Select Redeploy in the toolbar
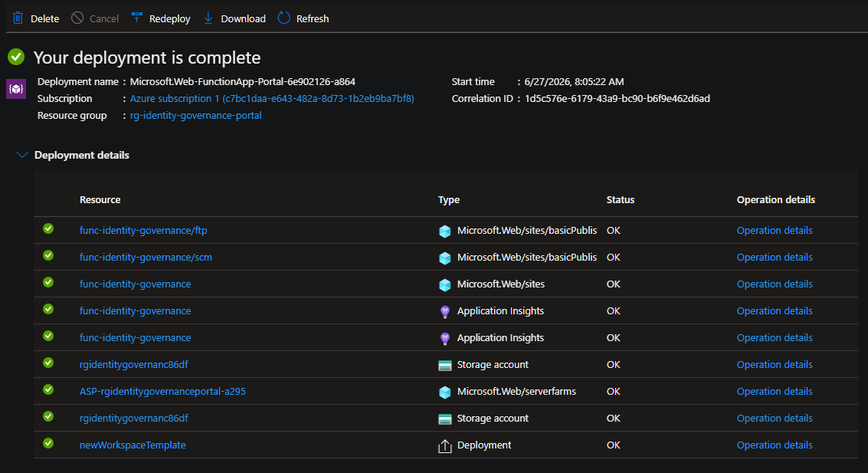Image resolution: width=868 pixels, height=473 pixels. tap(169, 19)
